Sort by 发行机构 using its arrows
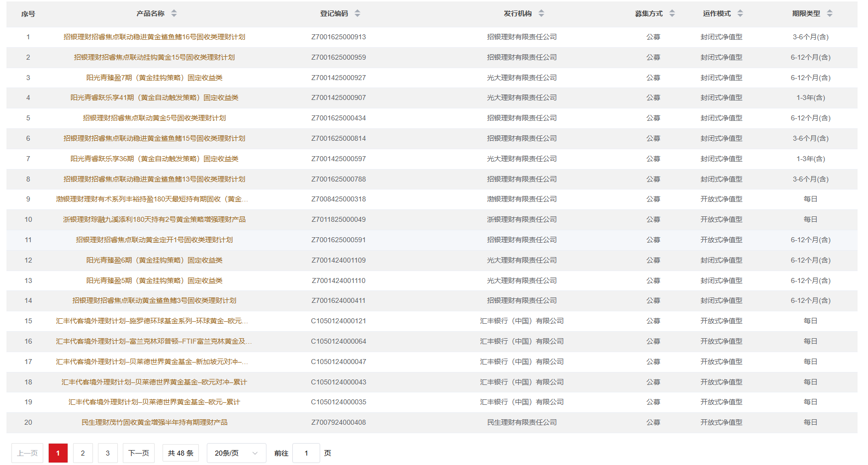 [541, 13]
